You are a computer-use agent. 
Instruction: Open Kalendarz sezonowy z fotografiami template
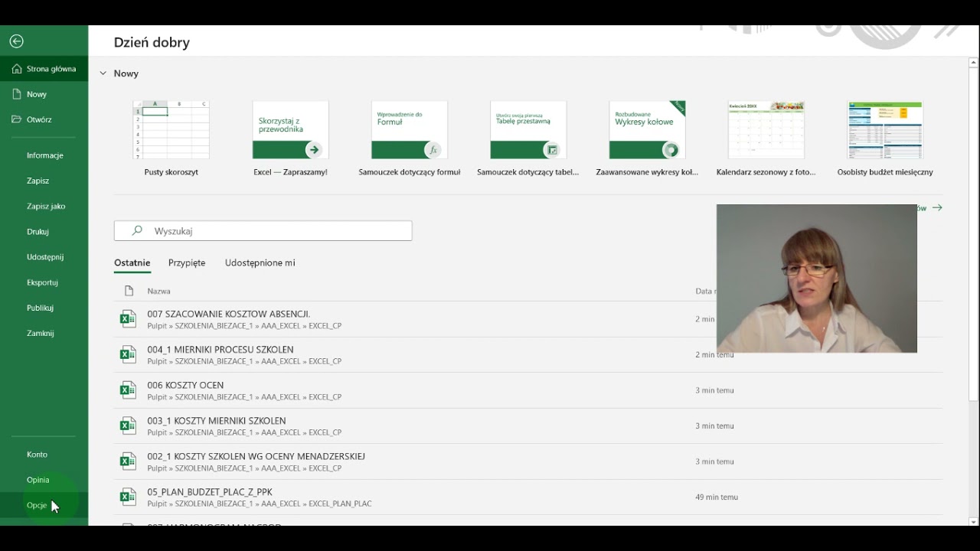tap(766, 139)
